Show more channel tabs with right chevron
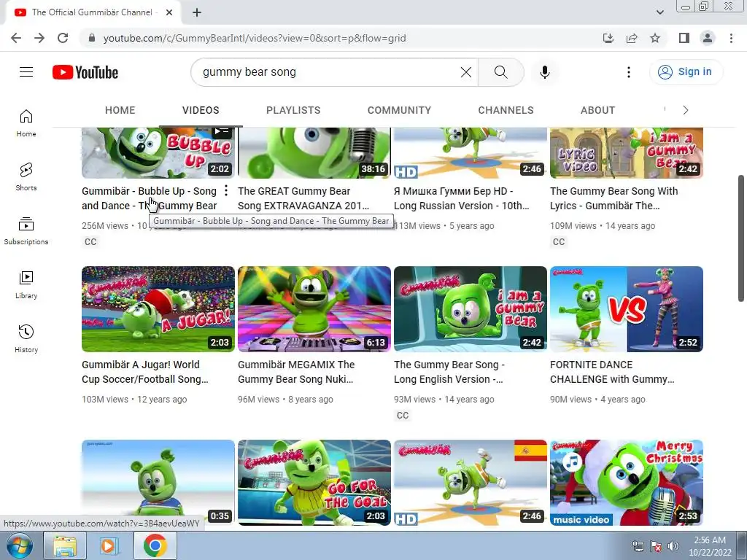This screenshot has height=560, width=747. pos(686,110)
